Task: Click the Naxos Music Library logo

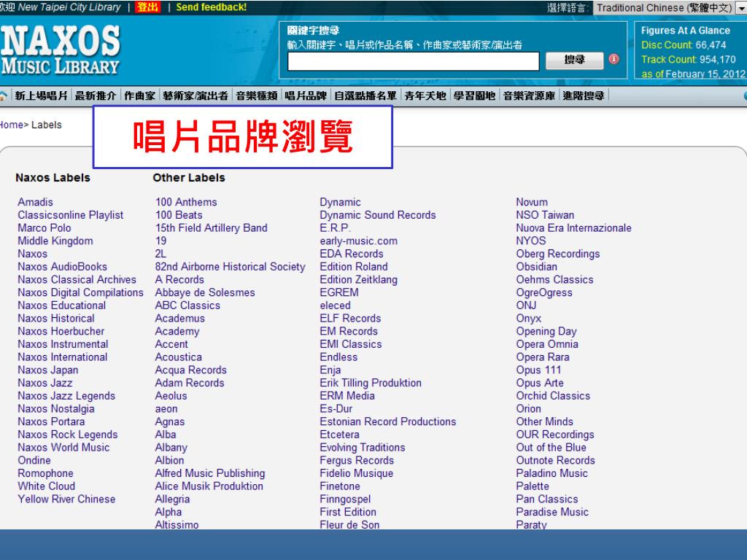Action: click(60, 50)
